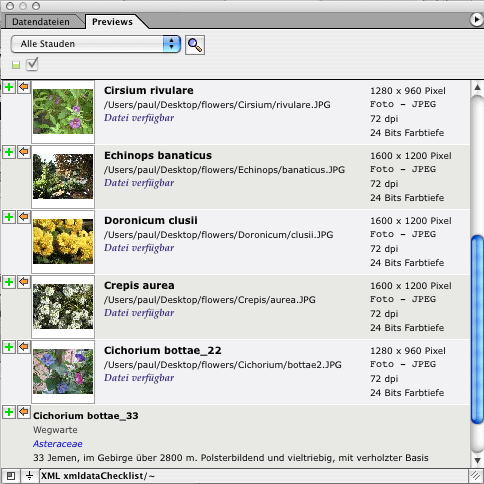484x484 pixels.
Task: Toggle the checkmark box below the dropdown
Action: [32, 64]
